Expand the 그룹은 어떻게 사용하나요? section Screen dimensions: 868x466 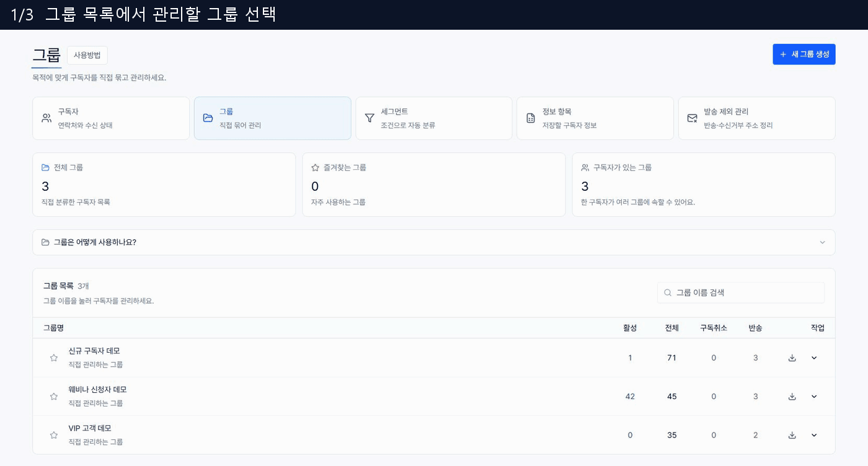(x=434, y=242)
